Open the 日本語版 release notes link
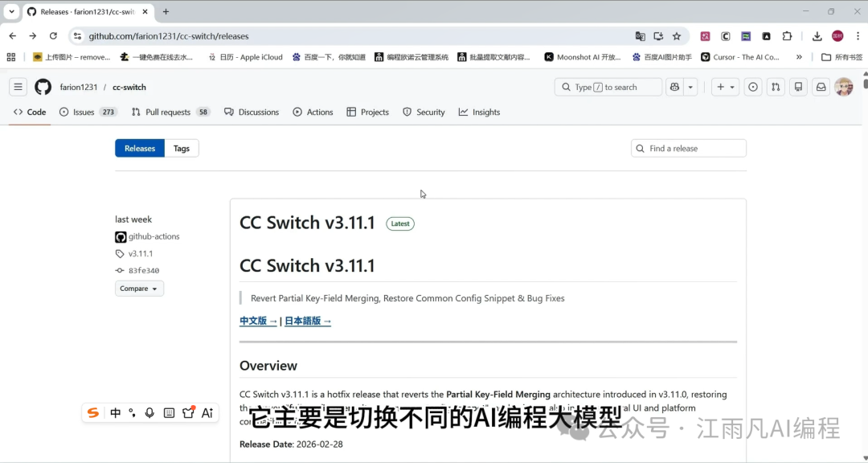Viewport: 868px width, 463px height. (308, 321)
